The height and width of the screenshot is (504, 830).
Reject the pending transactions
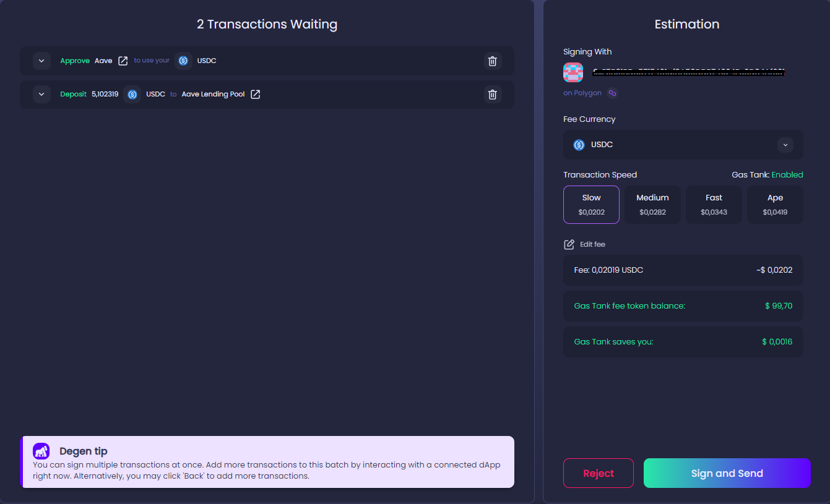point(599,473)
